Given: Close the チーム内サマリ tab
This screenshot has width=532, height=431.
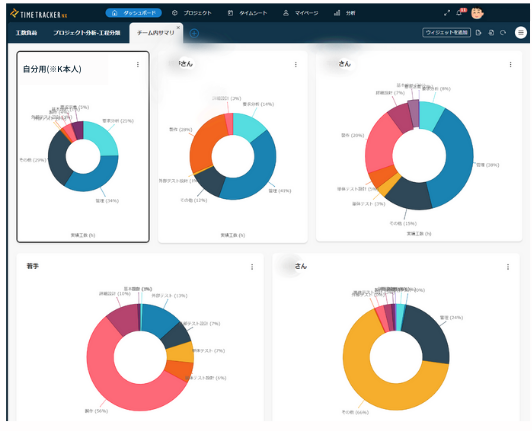Looking at the screenshot, I should [x=178, y=27].
